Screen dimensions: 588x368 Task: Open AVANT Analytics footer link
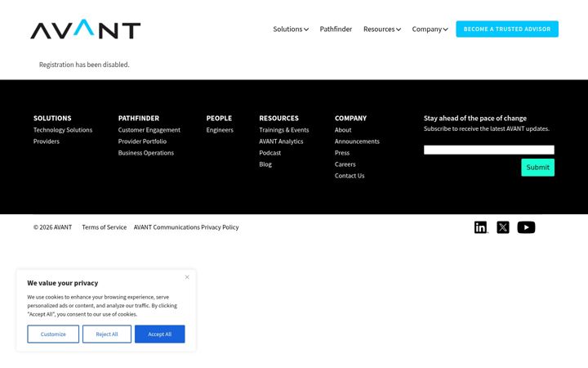[x=281, y=141]
